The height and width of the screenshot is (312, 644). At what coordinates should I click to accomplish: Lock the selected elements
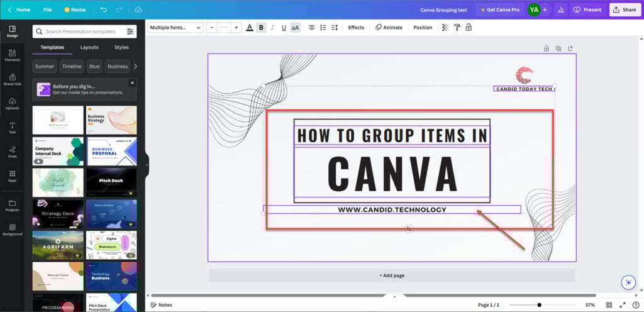[x=469, y=28]
